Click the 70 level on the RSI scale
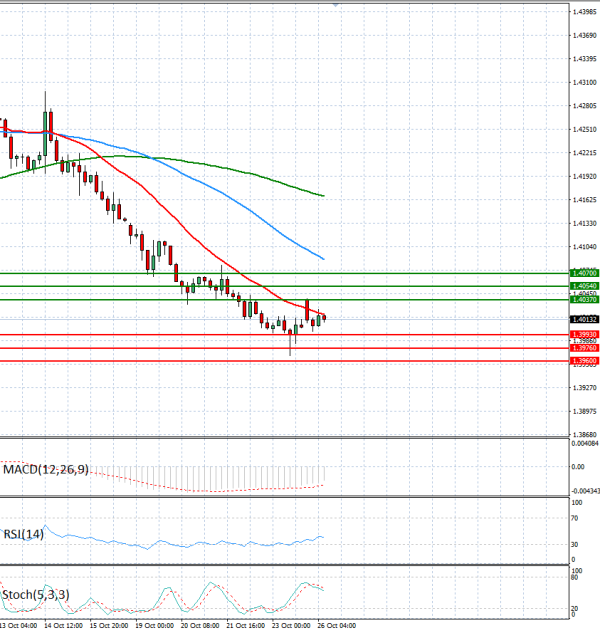This screenshot has width=600, height=633. [575, 518]
